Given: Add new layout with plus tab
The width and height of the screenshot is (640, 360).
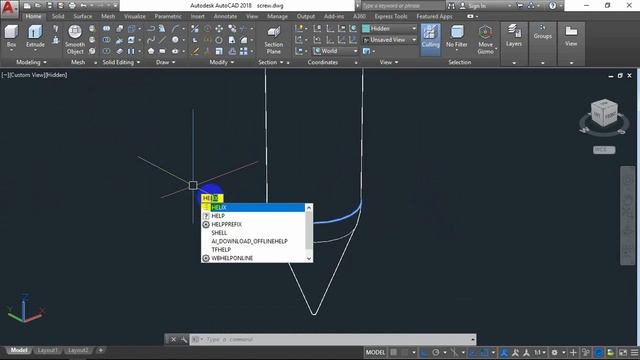Looking at the screenshot, I should 100,350.
